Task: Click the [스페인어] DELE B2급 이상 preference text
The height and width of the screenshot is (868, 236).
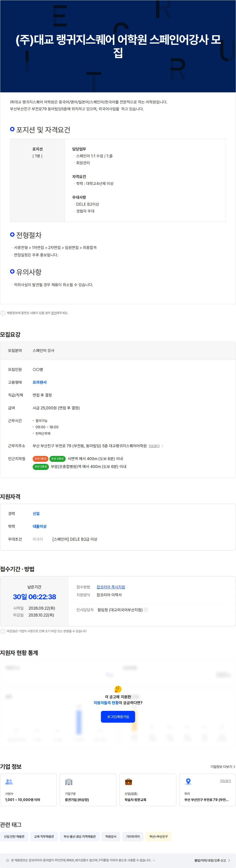Action: [x=75, y=539]
